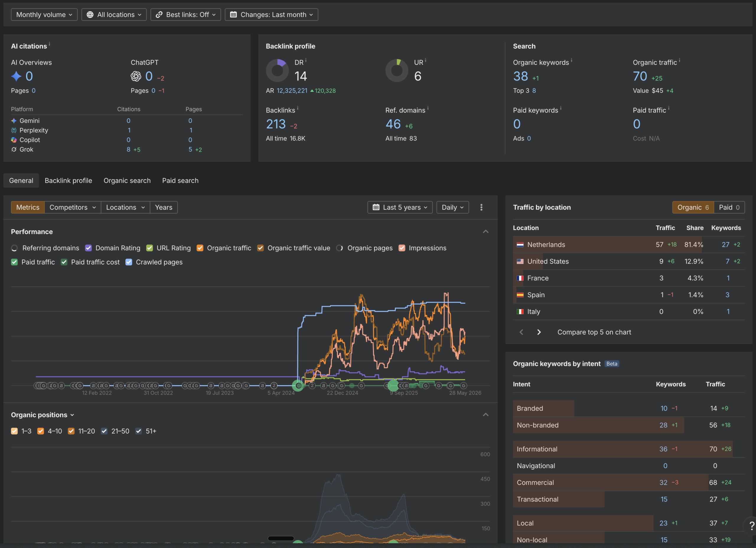Open the Competitors dropdown
This screenshot has width=756, height=548.
73,207
